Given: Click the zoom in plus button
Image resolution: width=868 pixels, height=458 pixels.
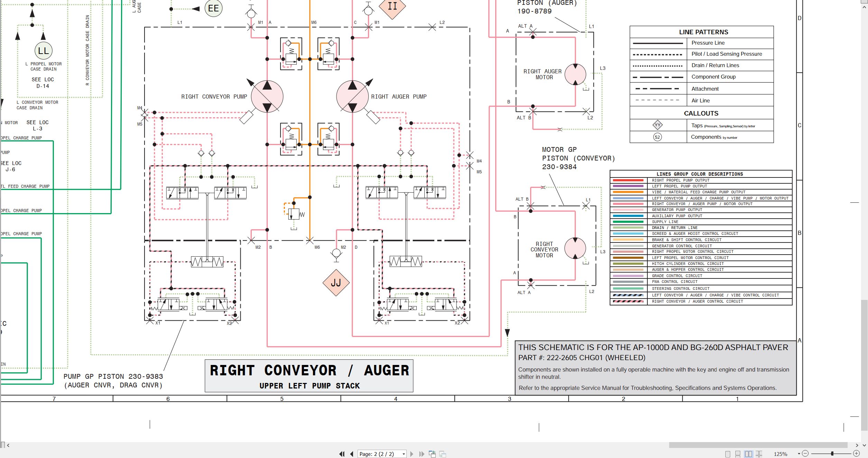Looking at the screenshot, I should click(x=856, y=454).
